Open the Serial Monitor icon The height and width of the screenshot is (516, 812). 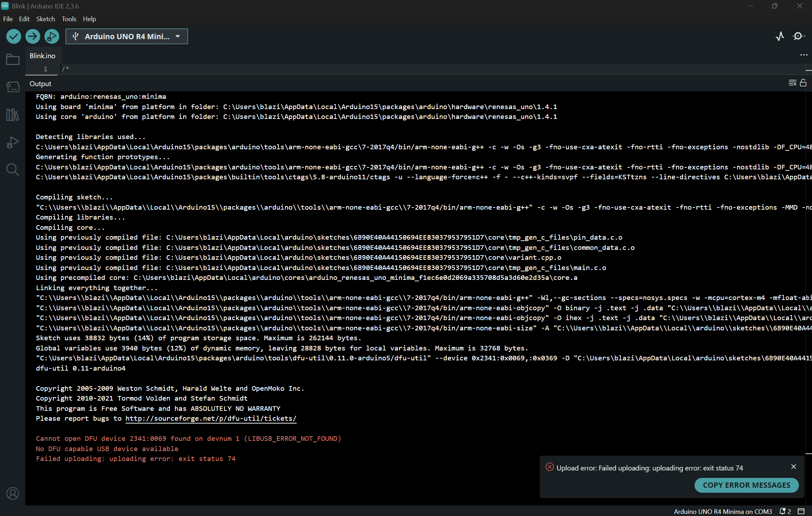[x=799, y=36]
